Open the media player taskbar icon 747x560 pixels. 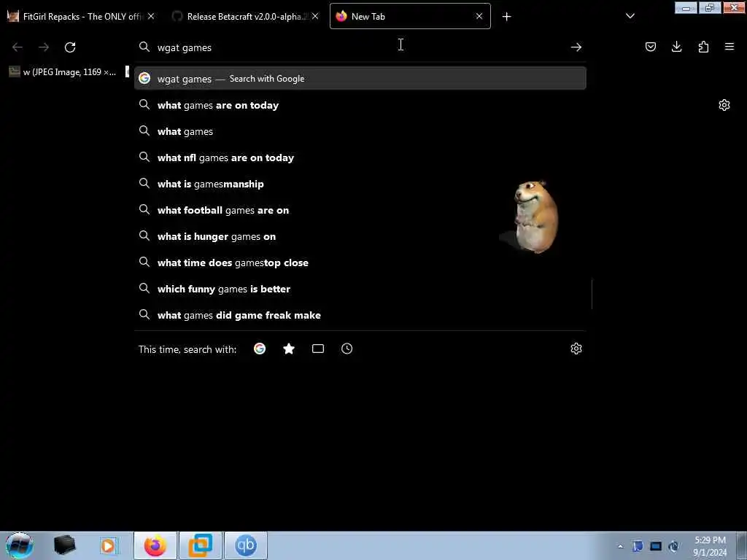coord(108,545)
